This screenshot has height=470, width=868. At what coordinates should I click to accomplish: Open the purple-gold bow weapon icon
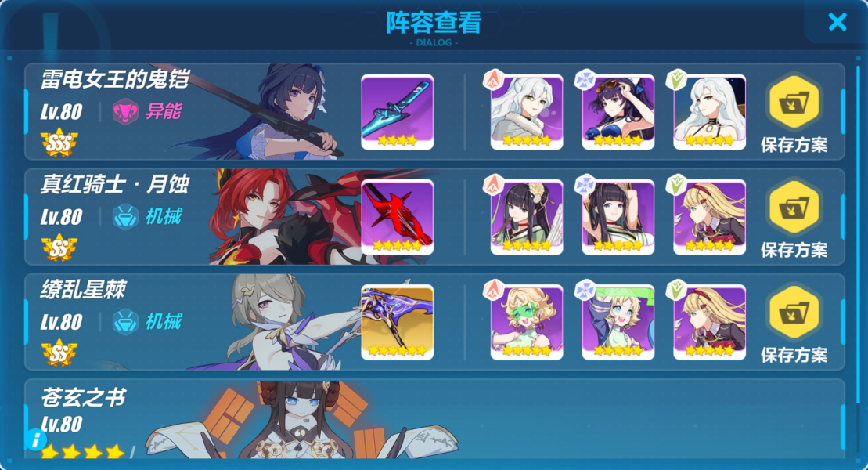pyautogui.click(x=397, y=323)
